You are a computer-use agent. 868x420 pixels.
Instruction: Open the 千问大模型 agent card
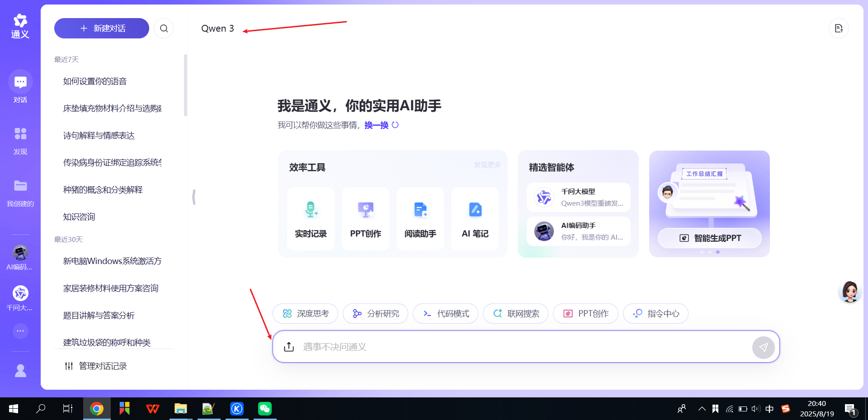579,198
